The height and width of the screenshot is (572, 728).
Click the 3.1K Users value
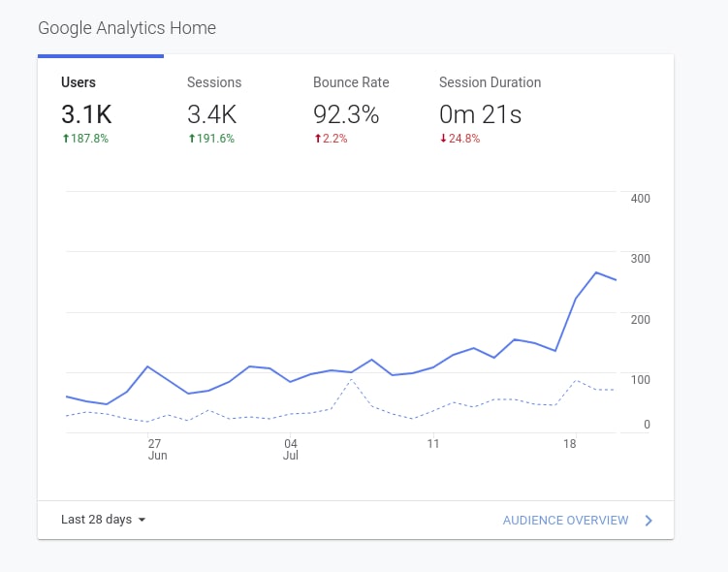(86, 114)
